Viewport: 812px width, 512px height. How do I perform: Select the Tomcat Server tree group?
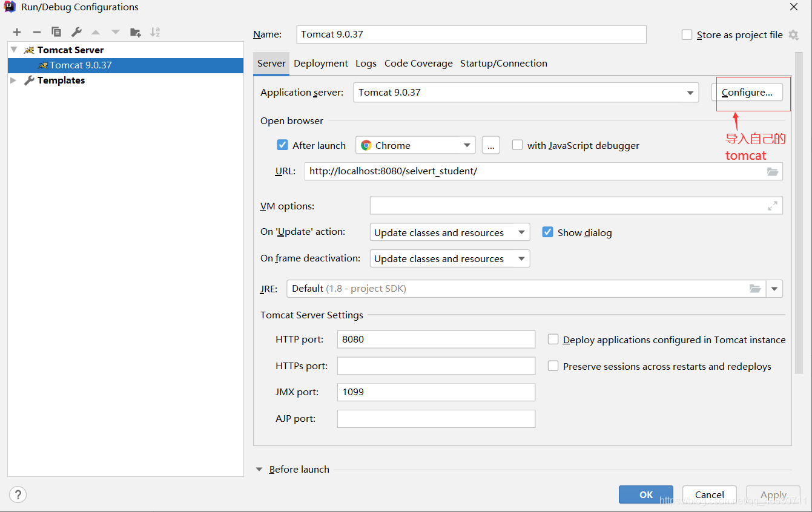tap(70, 50)
